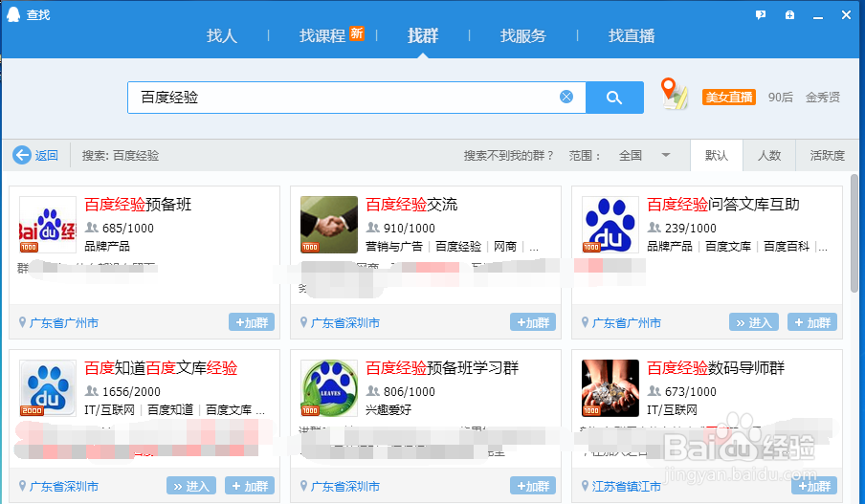Click the location pin of 百度经验交流 card
Viewport: 865px width, 504px height.
(304, 322)
